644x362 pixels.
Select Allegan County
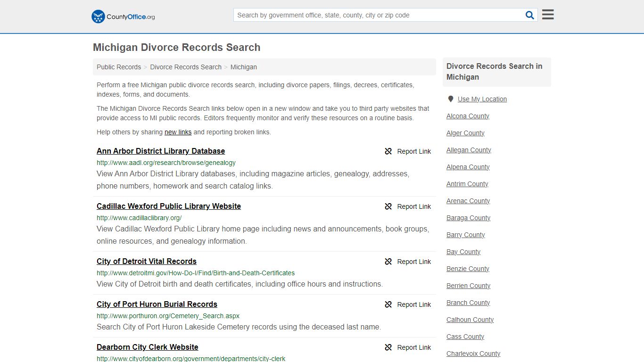pyautogui.click(x=469, y=150)
